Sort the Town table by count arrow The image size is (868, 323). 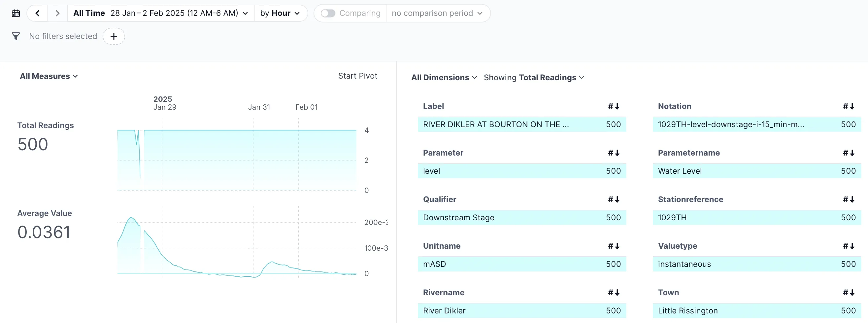849,292
